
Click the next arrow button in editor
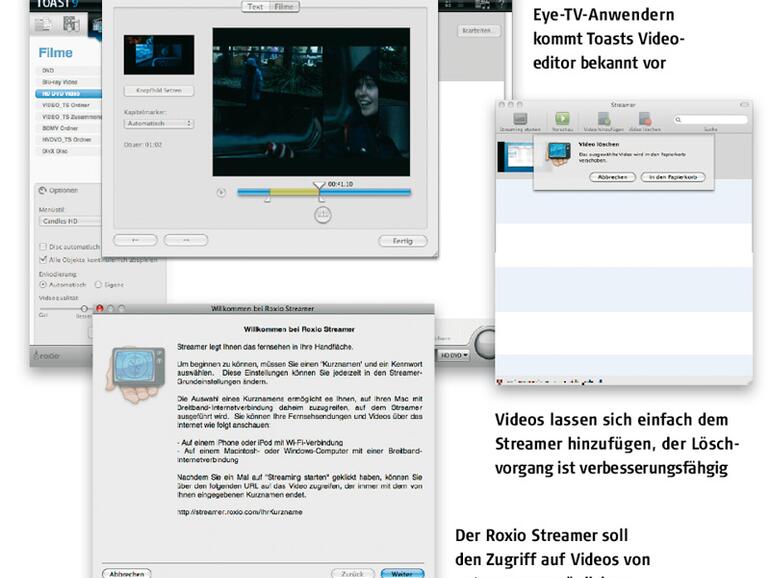(186, 240)
